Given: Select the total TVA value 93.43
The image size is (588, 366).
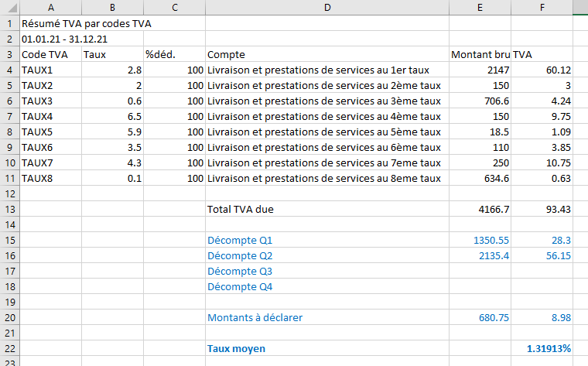Looking at the screenshot, I should [542, 209].
